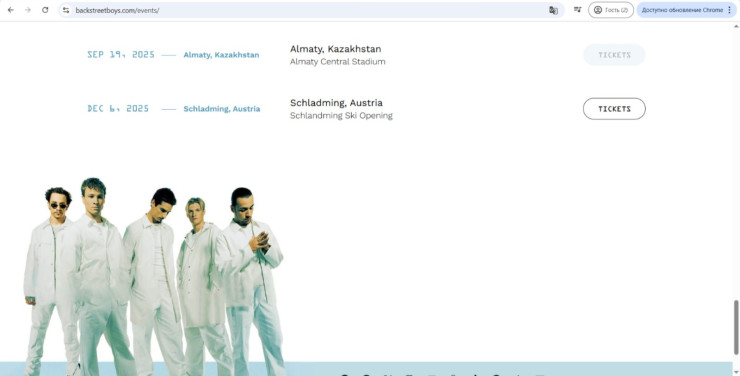The image size is (740, 376).
Task: Click the Schlandming Ski Opening venue text
Action: pos(341,116)
